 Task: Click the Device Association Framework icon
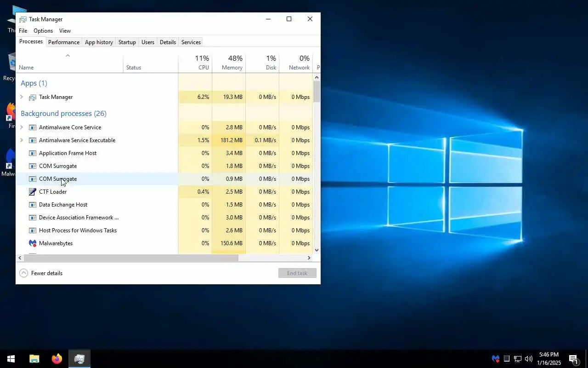point(33,218)
